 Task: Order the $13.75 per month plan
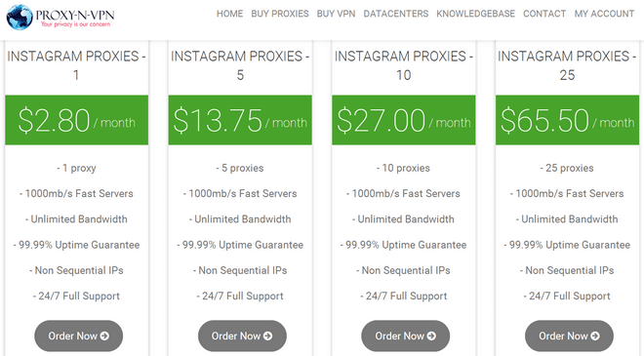[242, 336]
